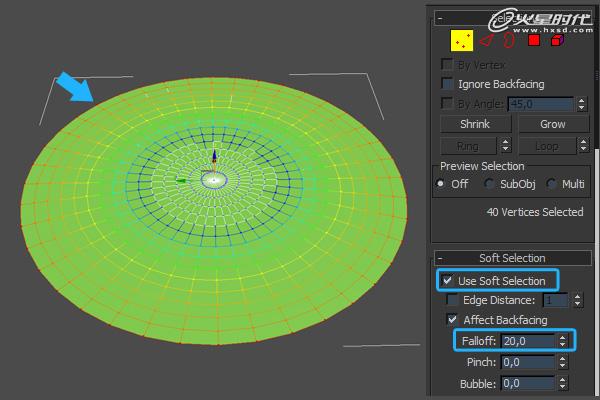Click Falloff spinner arrows

point(563,341)
